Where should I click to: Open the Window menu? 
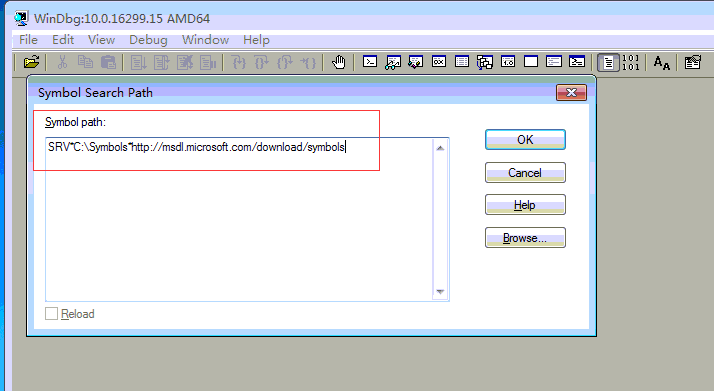click(205, 40)
